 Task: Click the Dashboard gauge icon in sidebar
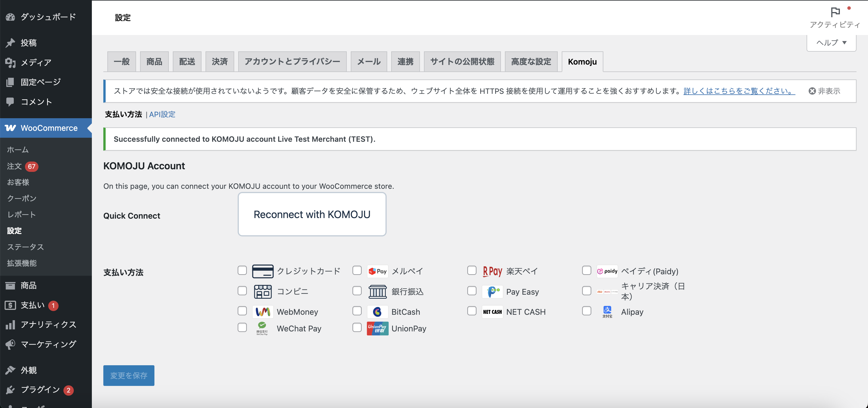click(10, 17)
